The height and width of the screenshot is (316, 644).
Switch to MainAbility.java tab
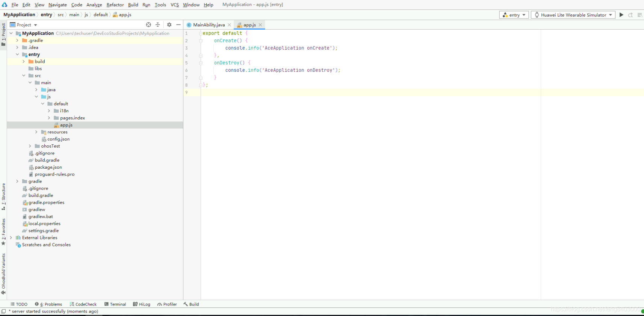click(209, 25)
